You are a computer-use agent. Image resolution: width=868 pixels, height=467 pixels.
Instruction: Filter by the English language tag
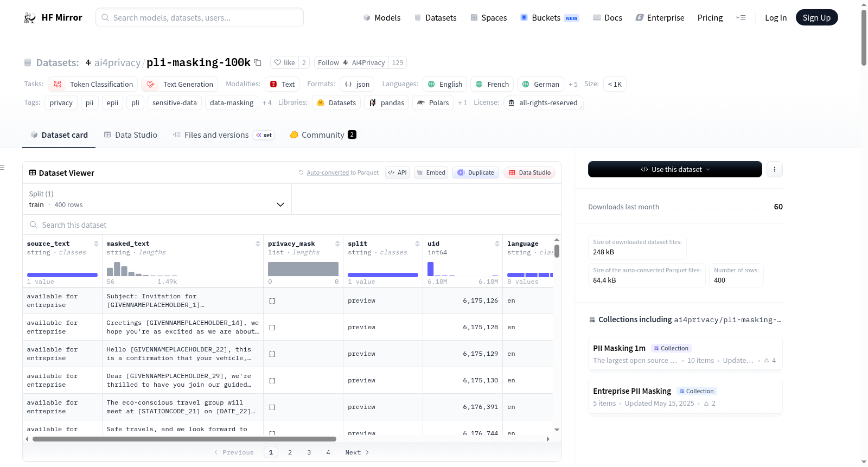coord(445,85)
